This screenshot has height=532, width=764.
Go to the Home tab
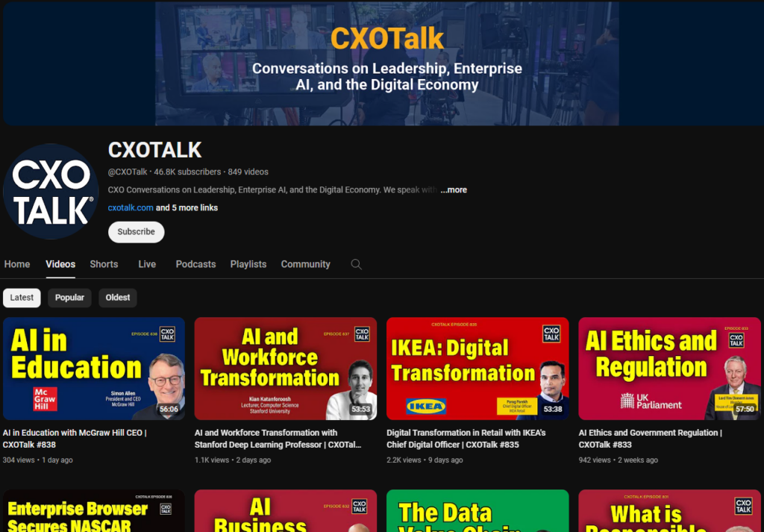coord(17,264)
